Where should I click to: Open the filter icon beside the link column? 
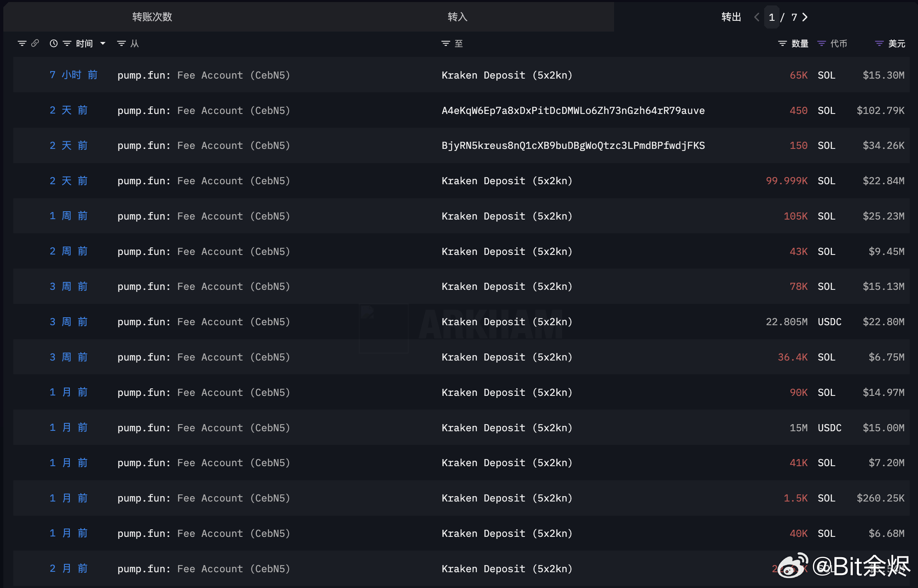coord(22,43)
